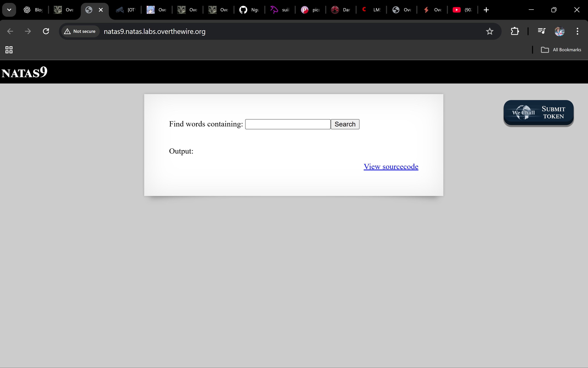Screen dimensions: 588x368
Task: Click the Not secure site info chip
Action: pyautogui.click(x=80, y=31)
